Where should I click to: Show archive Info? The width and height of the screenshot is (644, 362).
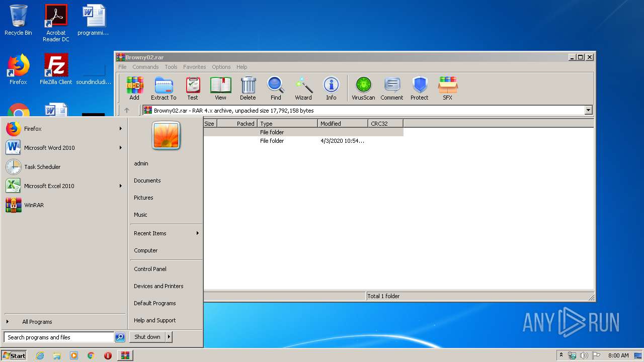[331, 88]
